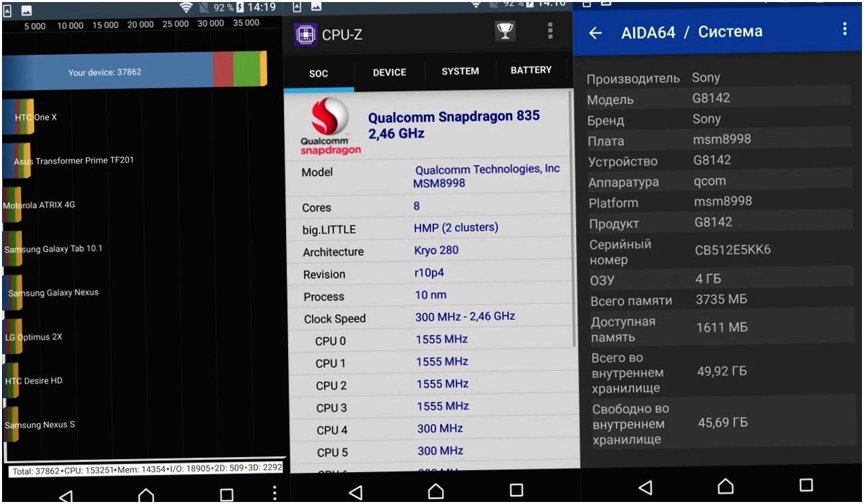Tap the Qualcomm Snapdragon 835 title
The height and width of the screenshot is (504, 864).
pyautogui.click(x=454, y=124)
